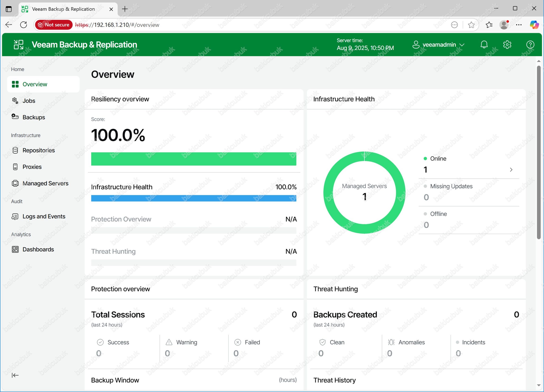Click the Anomalies bug icon
Image resolution: width=544 pixels, height=392 pixels.
click(x=391, y=342)
